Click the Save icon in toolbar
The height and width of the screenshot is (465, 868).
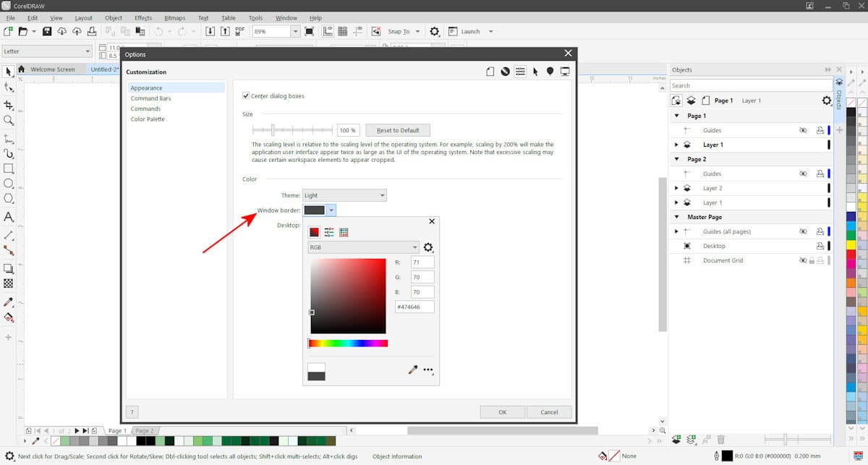[x=47, y=32]
